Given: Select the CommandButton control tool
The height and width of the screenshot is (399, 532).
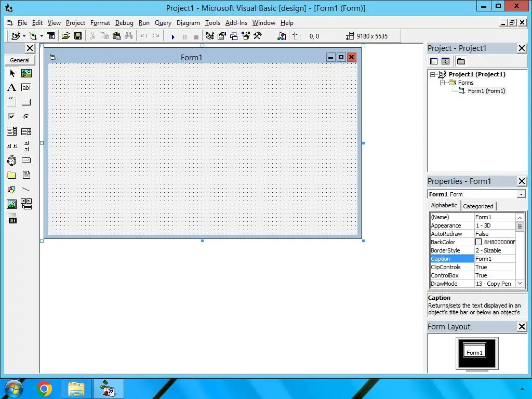Looking at the screenshot, I should (x=26, y=102).
